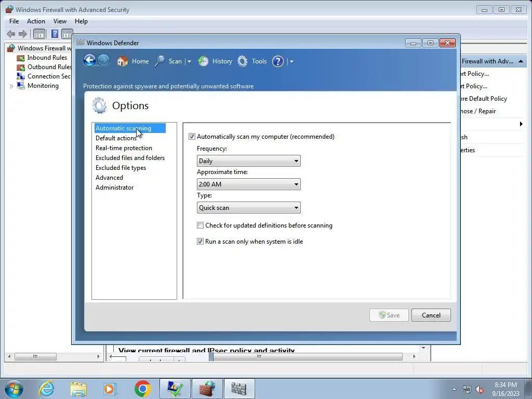532x399 pixels.
Task: Switch to Windows Defender taskbar window
Action: click(239, 389)
